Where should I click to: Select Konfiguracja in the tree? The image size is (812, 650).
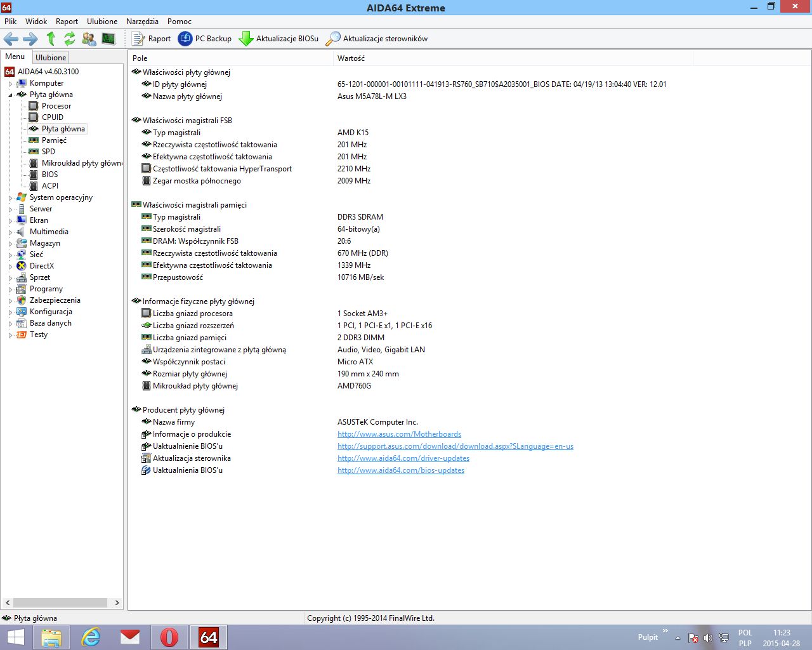pyautogui.click(x=51, y=312)
